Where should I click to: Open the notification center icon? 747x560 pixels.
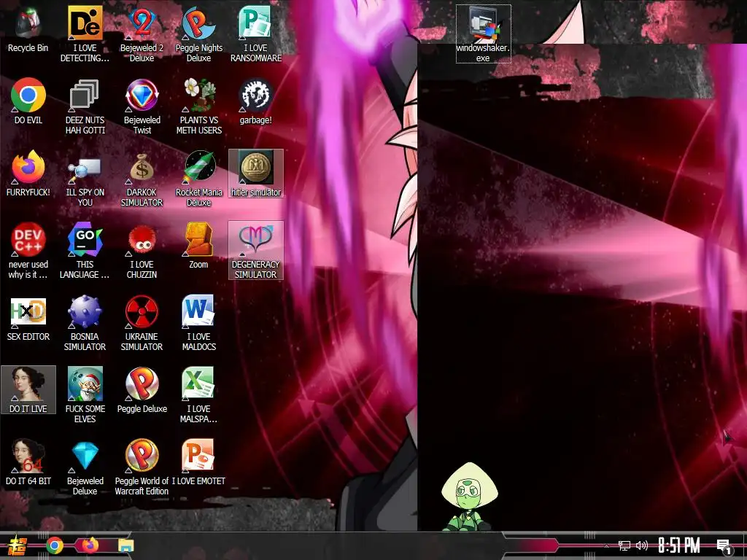click(724, 546)
